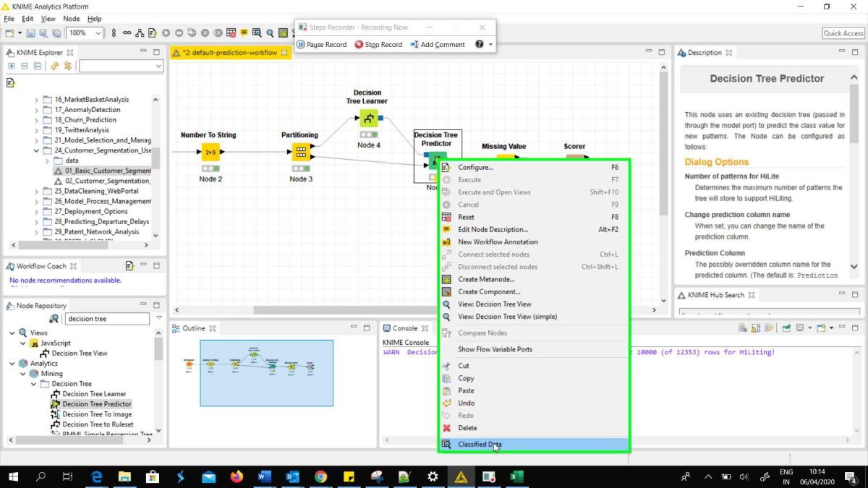
Task: Click the Outline workflow thumbnail
Action: tap(267, 372)
